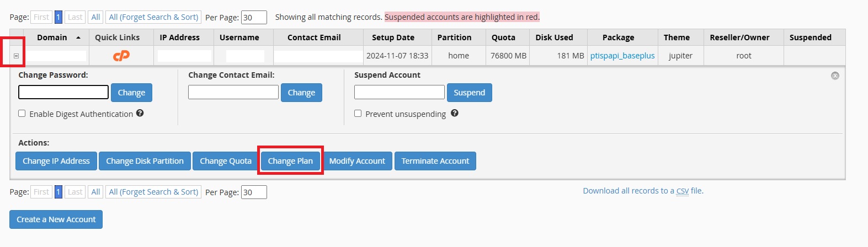Viewport: 868px width, 247px height.
Task: Sort by Domain column arrow
Action: (x=78, y=37)
